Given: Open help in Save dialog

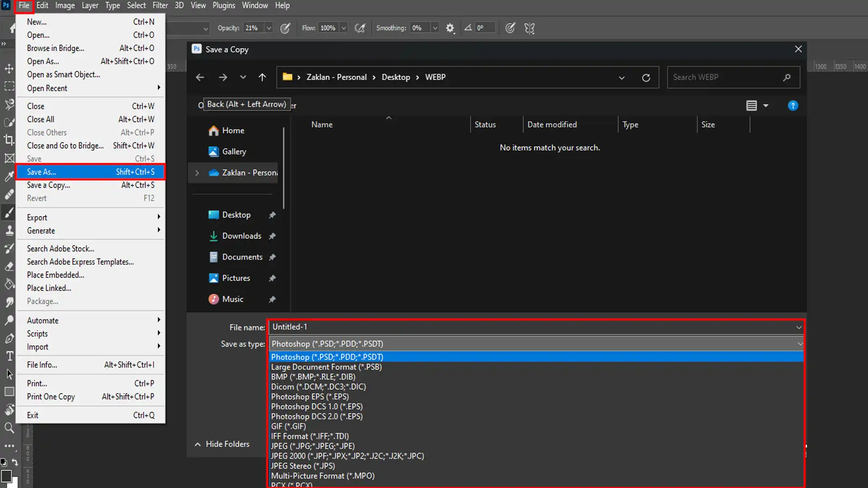Looking at the screenshot, I should 793,106.
